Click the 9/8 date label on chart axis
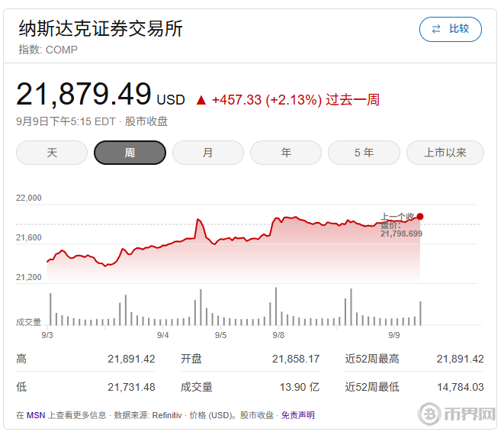 point(278,335)
